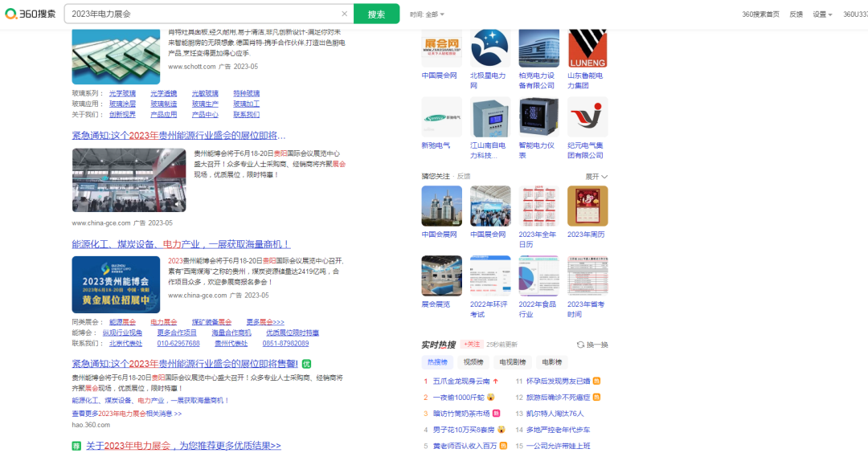This screenshot has height=453, width=868.
Task: Click the green 荐 recommendation icon
Action: [x=76, y=446]
